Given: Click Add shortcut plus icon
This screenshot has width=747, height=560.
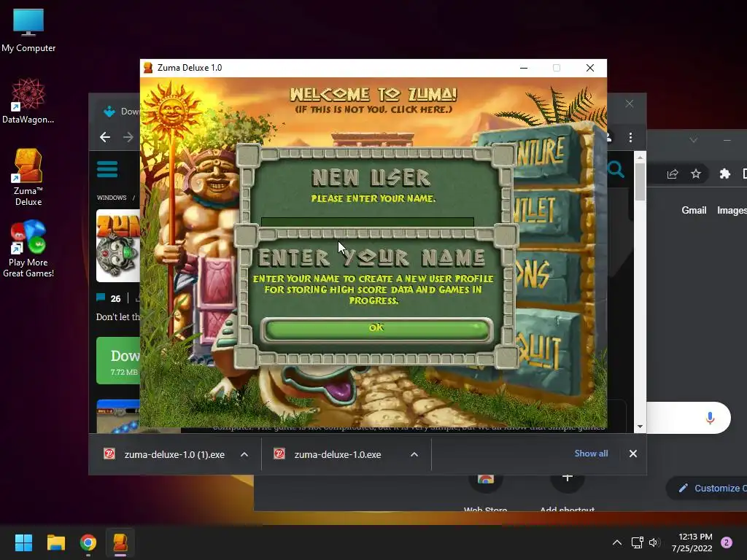Looking at the screenshot, I should [567, 478].
